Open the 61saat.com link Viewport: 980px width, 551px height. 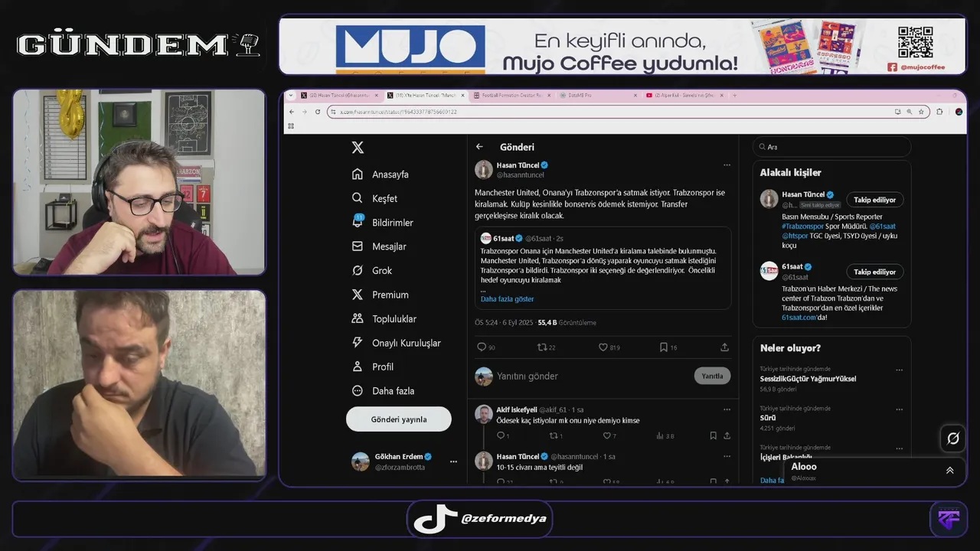click(799, 317)
